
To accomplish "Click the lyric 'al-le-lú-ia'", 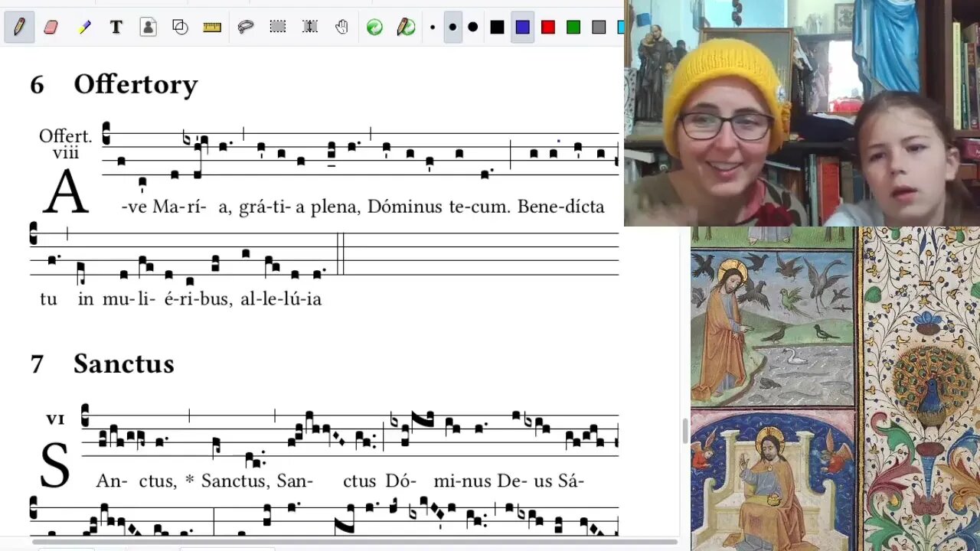I will [x=281, y=299].
